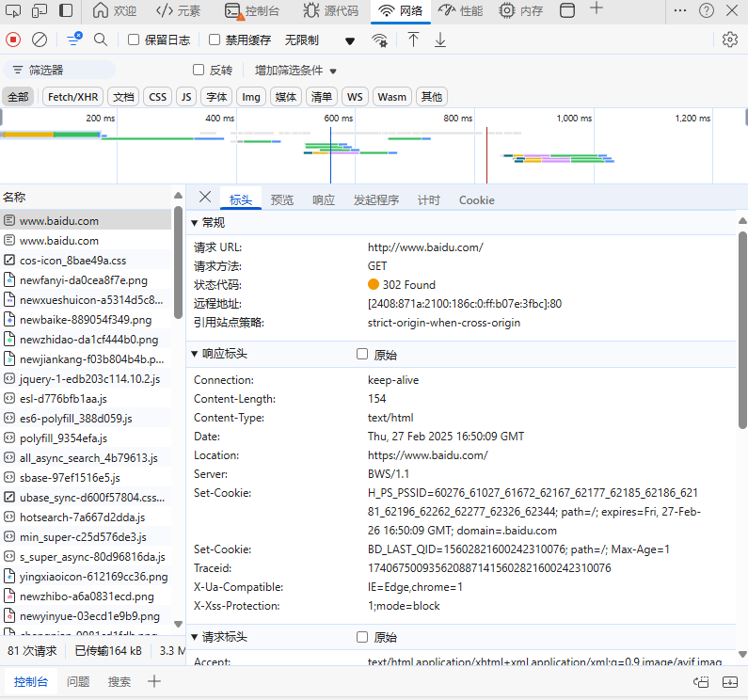Click the request list scrollbar
748x700 pixels.
(179, 262)
